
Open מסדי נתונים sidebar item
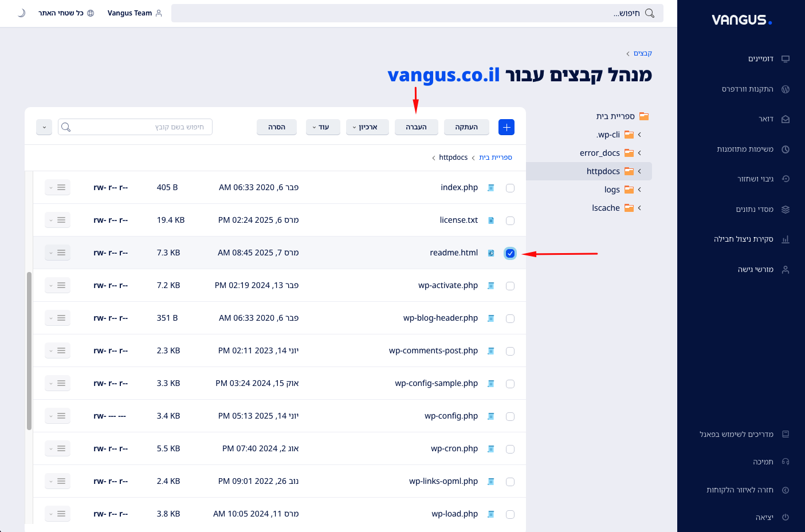[x=755, y=210]
